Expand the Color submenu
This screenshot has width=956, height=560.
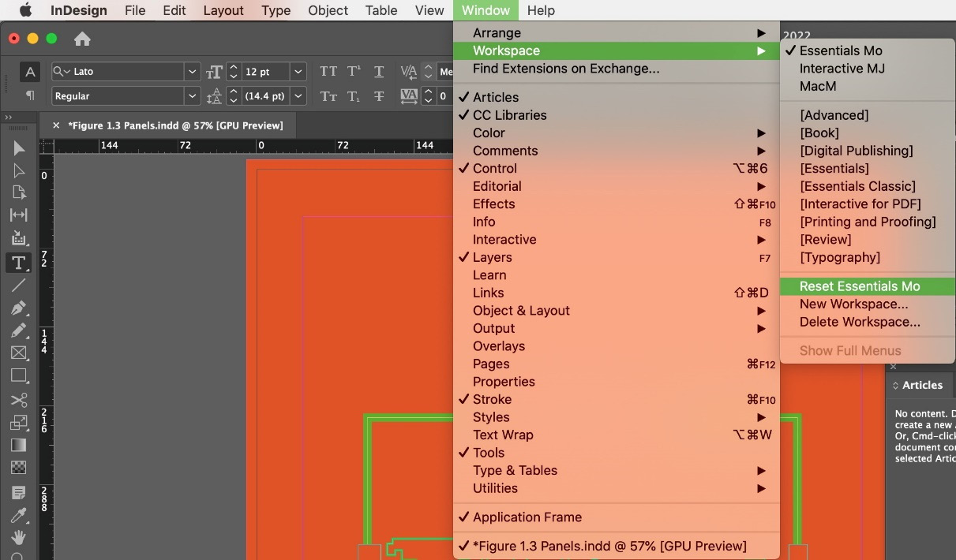(617, 133)
